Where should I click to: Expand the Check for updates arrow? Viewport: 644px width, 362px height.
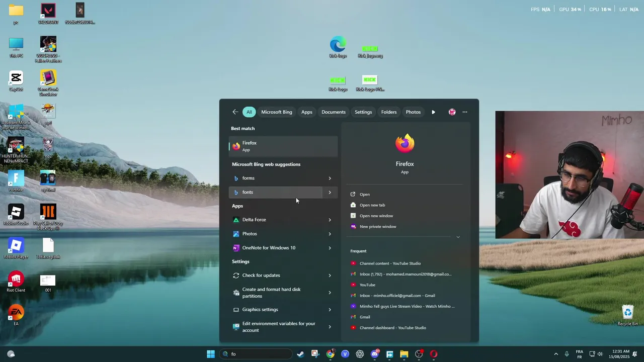(x=330, y=276)
